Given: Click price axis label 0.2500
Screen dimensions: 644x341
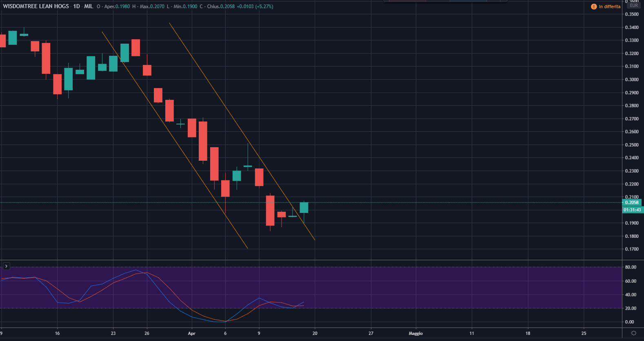Looking at the screenshot, I should [632, 145].
